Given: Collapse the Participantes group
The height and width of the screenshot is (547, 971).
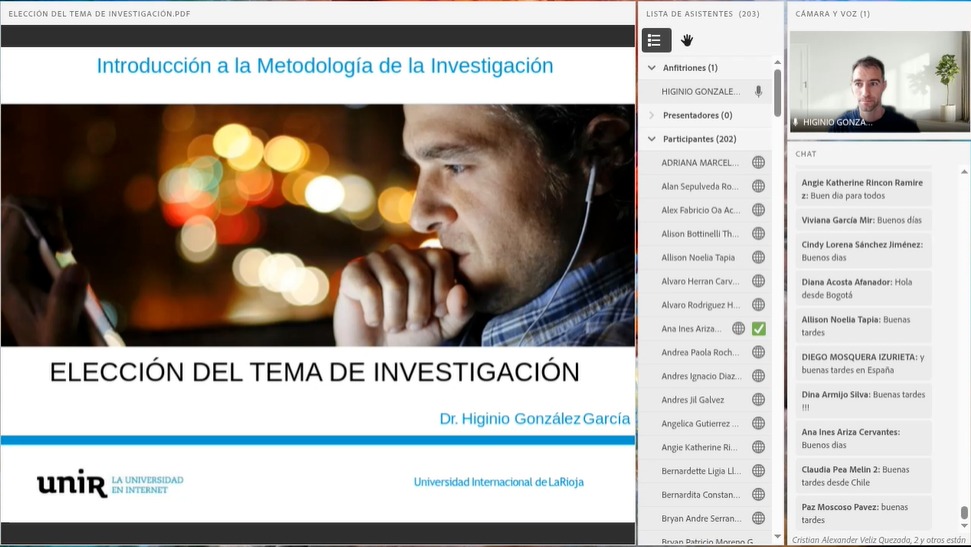Looking at the screenshot, I should tap(652, 139).
